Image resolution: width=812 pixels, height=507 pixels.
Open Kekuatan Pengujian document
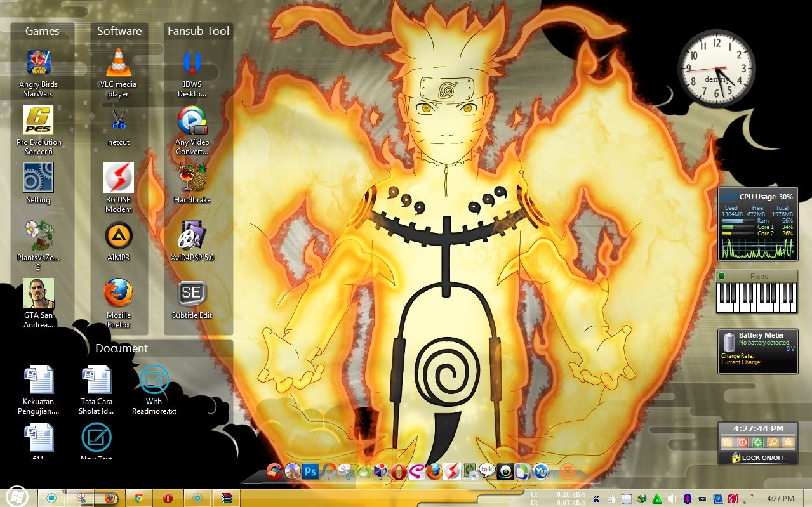[x=39, y=390]
